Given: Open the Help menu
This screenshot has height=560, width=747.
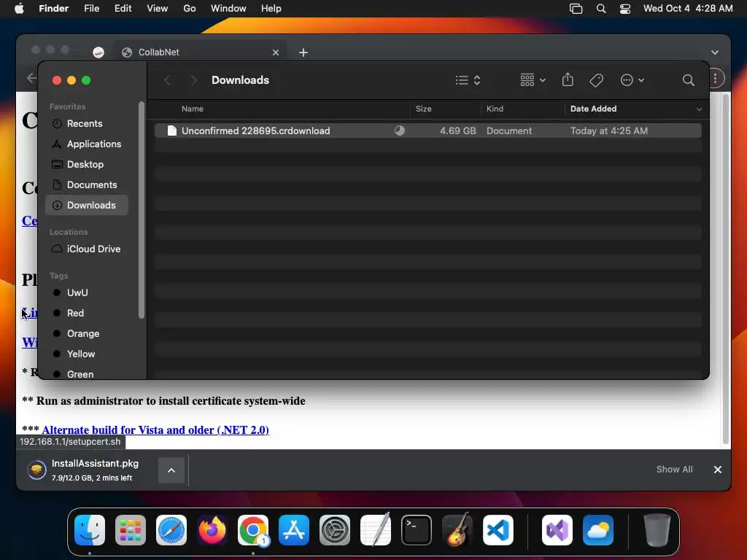Looking at the screenshot, I should [271, 9].
